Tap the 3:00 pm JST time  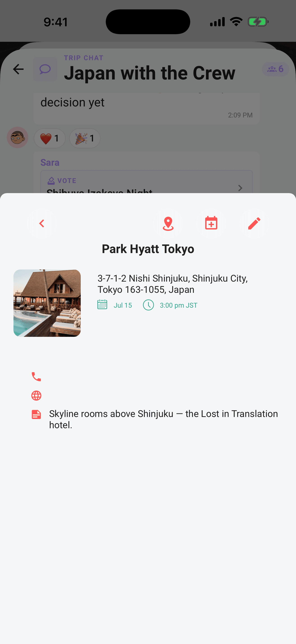(179, 305)
